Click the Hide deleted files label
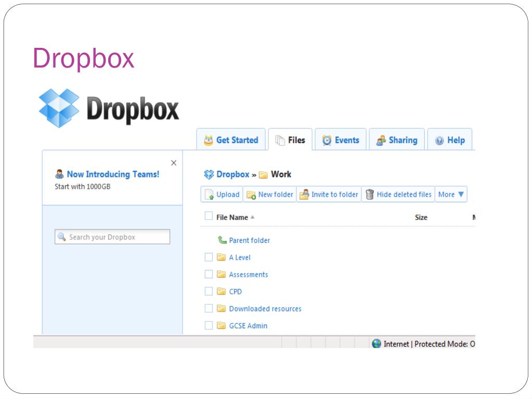Screen dimensions: 532x399 pos(404,195)
